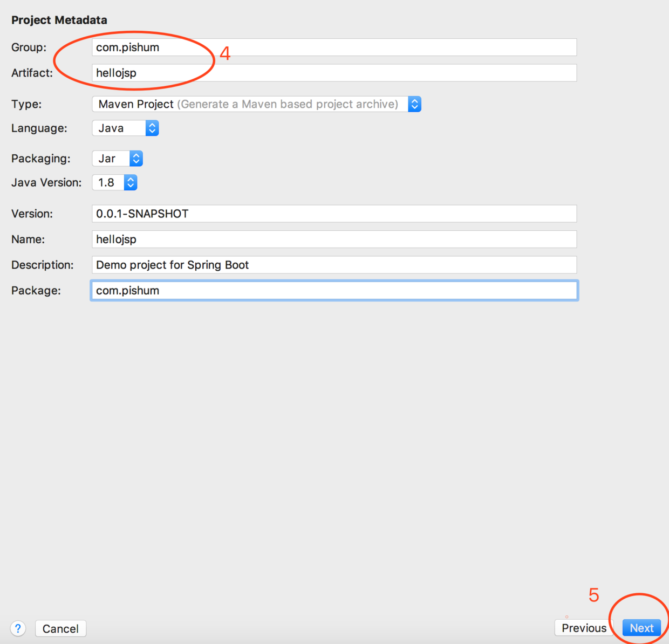Click the Java Version label
Screen dimensions: 669x644
point(46,182)
